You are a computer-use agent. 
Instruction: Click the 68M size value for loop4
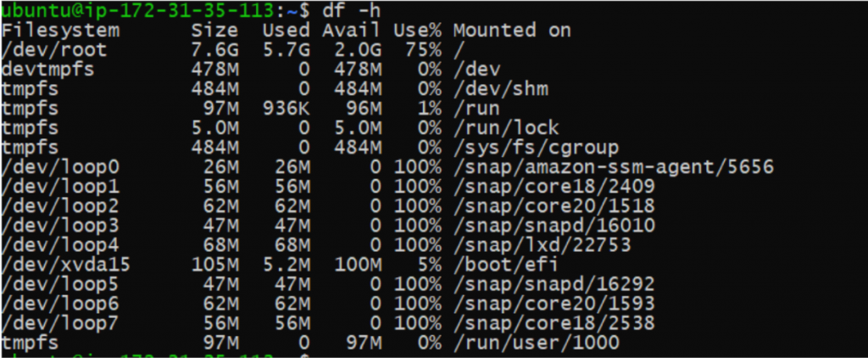click(x=221, y=245)
